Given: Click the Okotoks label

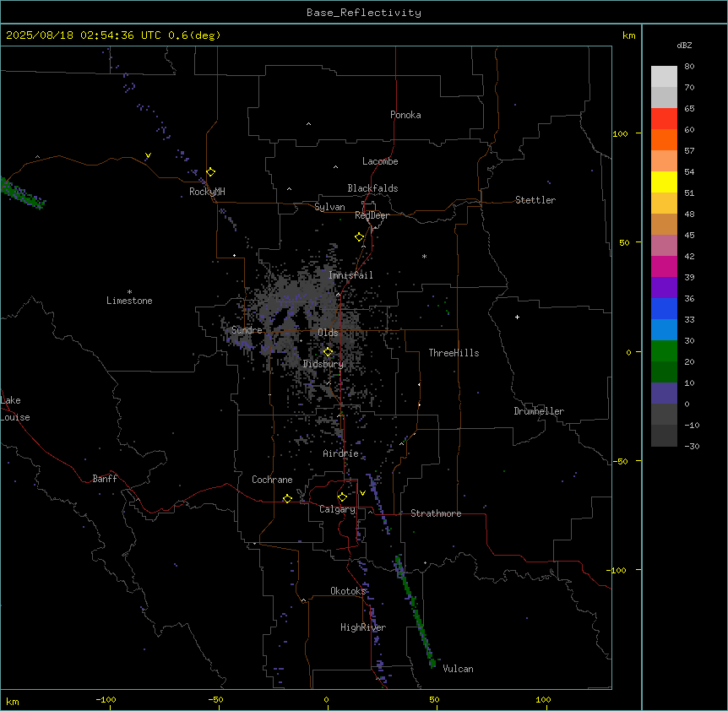Looking at the screenshot, I should click(348, 591).
